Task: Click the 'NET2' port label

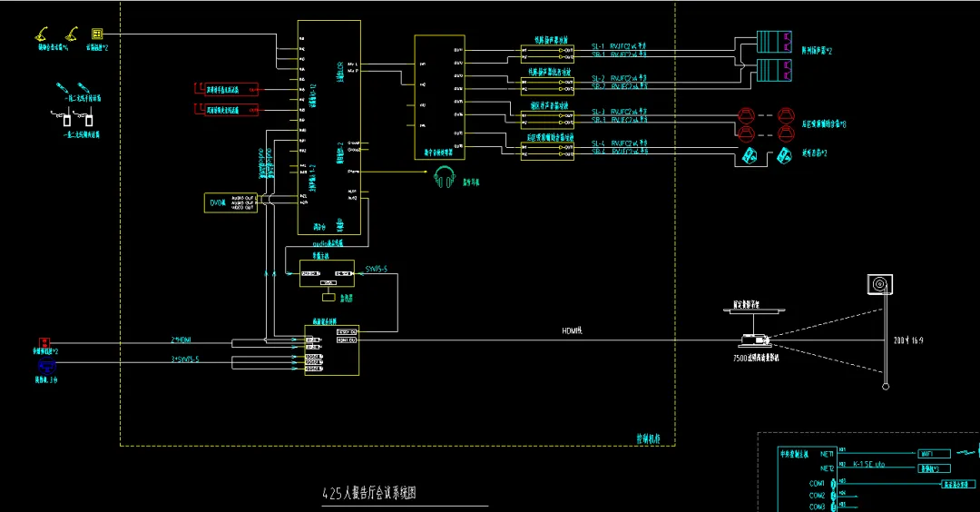Action: 827,468
